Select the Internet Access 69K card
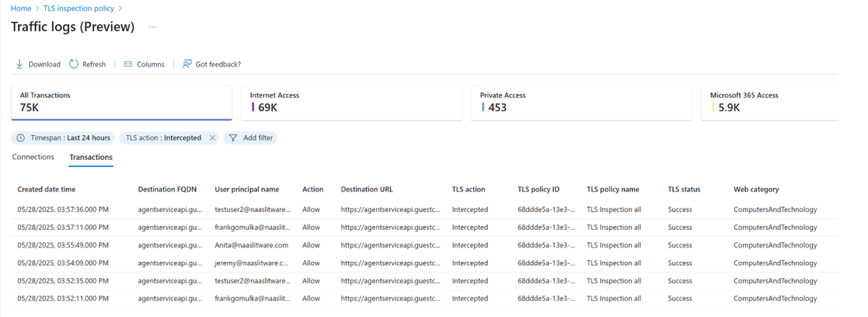 click(x=351, y=102)
